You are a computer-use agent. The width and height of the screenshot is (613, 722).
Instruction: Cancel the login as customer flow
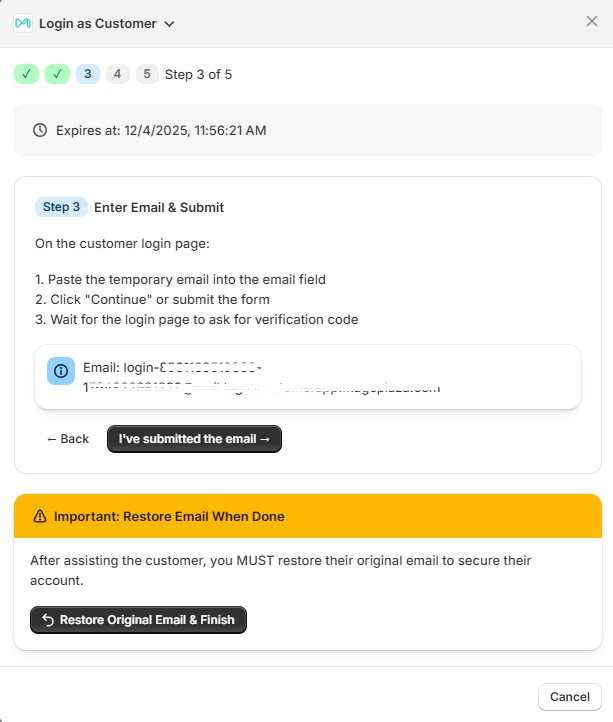coord(569,697)
